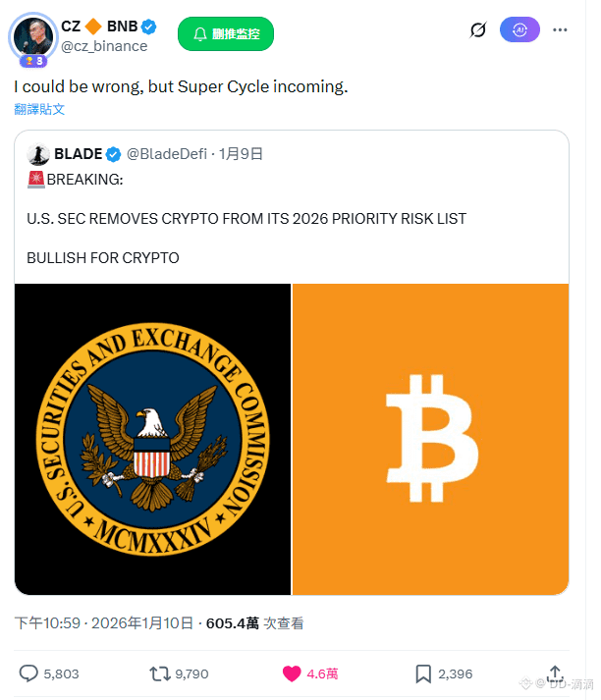Click the reply comment icon
Image resolution: width=601 pixels, height=700 pixels.
tap(28, 673)
